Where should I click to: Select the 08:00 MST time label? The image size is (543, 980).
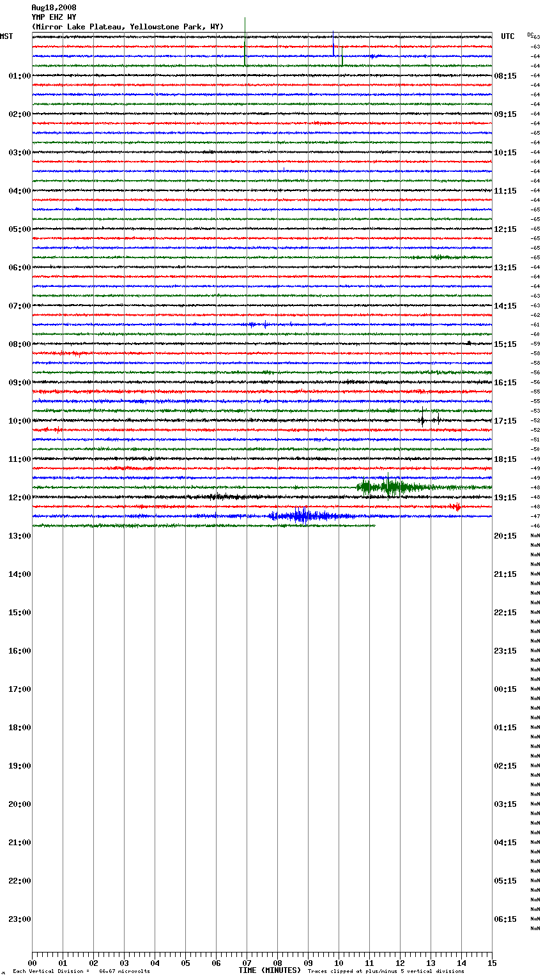[20, 344]
